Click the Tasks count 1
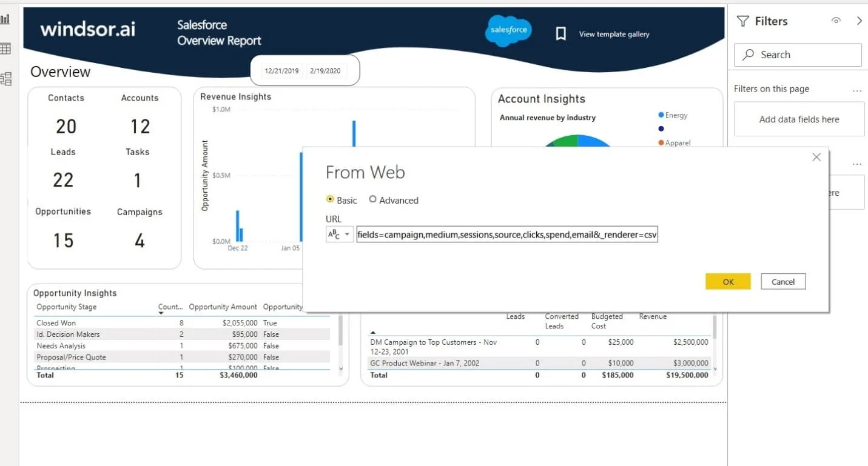This screenshot has width=868, height=466. (x=138, y=180)
